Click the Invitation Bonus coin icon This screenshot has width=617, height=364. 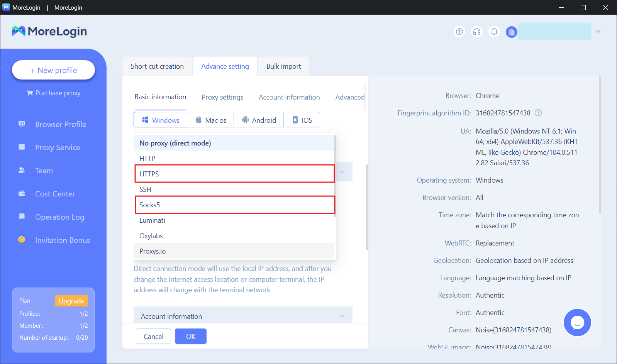22,240
